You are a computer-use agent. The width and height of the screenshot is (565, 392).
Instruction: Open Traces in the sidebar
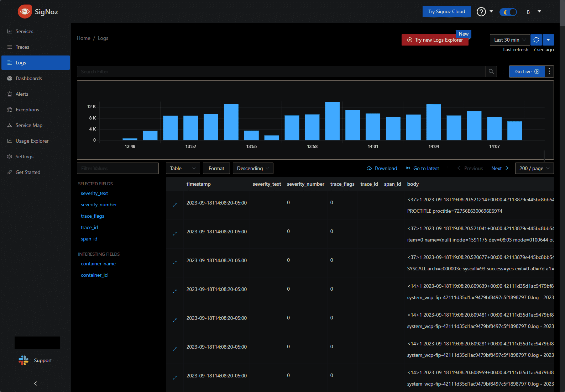click(22, 47)
